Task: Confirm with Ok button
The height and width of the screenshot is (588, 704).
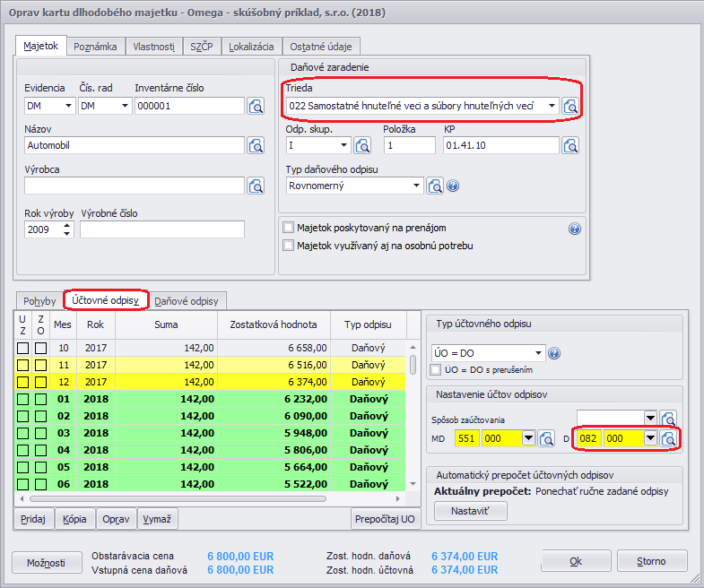Action: point(576,561)
